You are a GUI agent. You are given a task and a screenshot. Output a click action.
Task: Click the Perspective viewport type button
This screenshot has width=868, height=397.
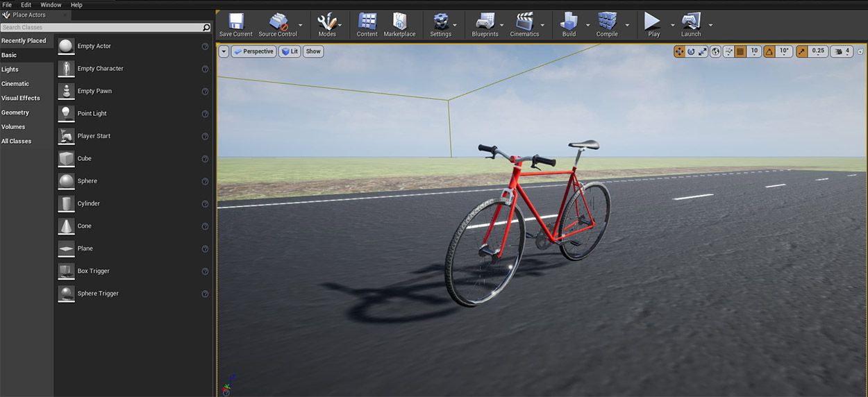253,51
